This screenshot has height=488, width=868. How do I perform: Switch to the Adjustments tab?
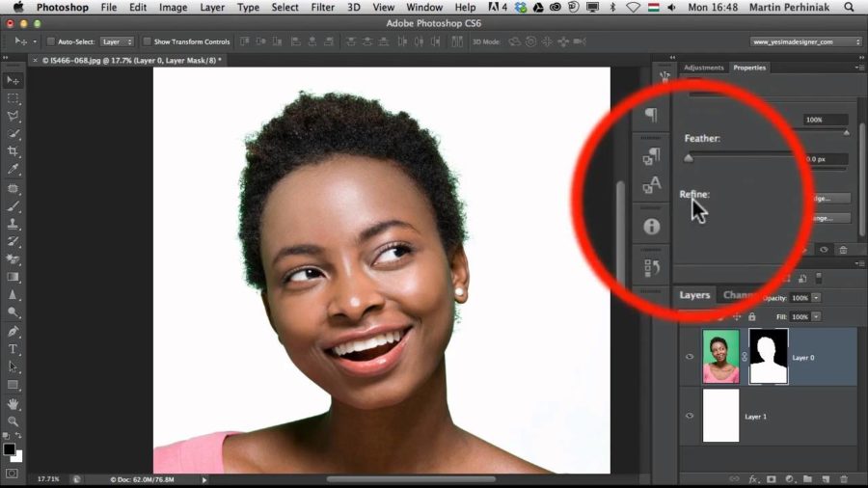point(704,68)
